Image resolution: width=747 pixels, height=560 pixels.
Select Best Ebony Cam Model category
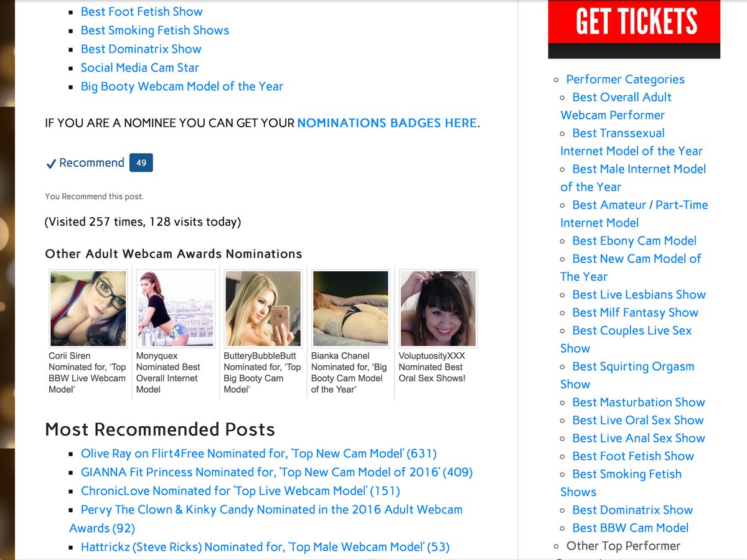(634, 241)
